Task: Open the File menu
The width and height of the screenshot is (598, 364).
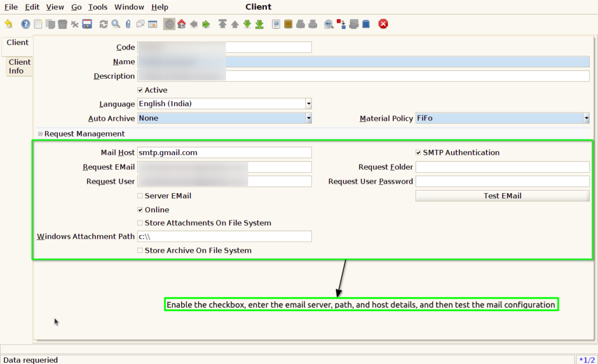Action: [x=11, y=7]
